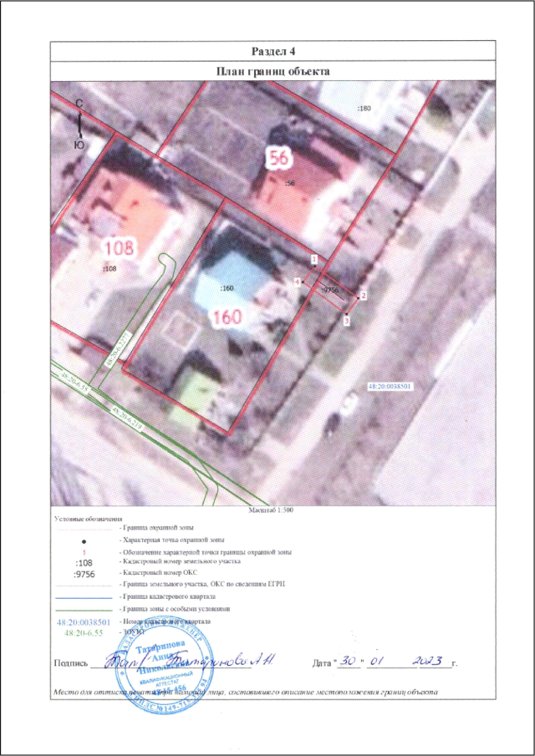535x756 pixels.
Task: Click the green special zone line sample
Action: pos(84,611)
